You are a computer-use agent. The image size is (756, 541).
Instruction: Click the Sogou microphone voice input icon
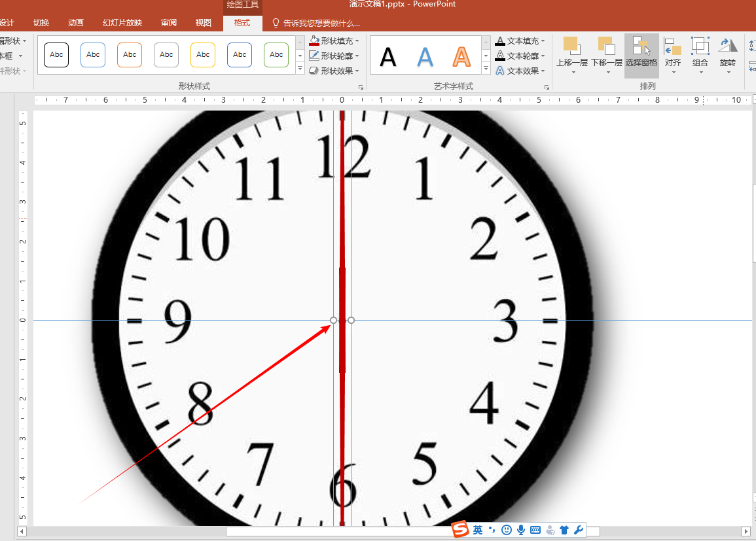(521, 530)
